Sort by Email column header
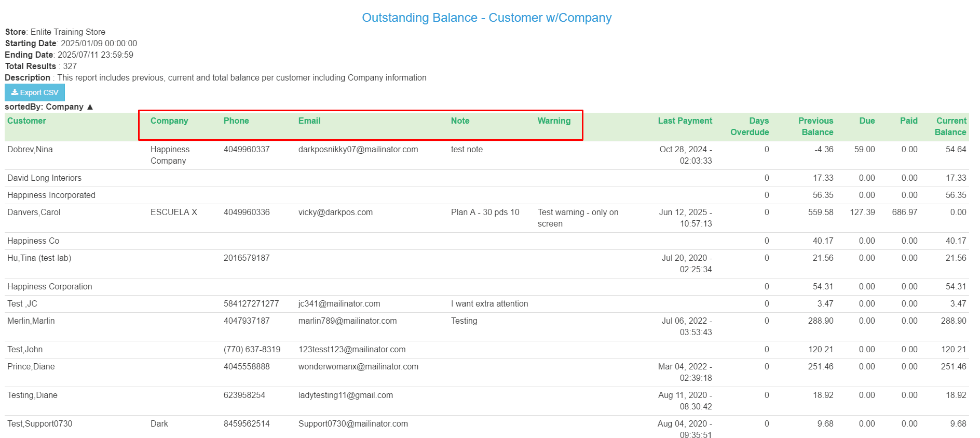Screen dimensions: 980x438 click(x=309, y=121)
